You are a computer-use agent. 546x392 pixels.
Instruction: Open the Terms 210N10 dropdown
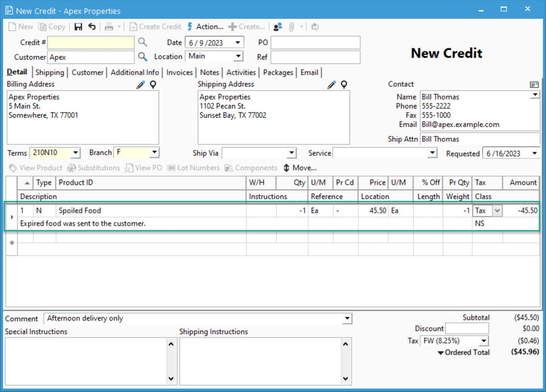pyautogui.click(x=76, y=152)
